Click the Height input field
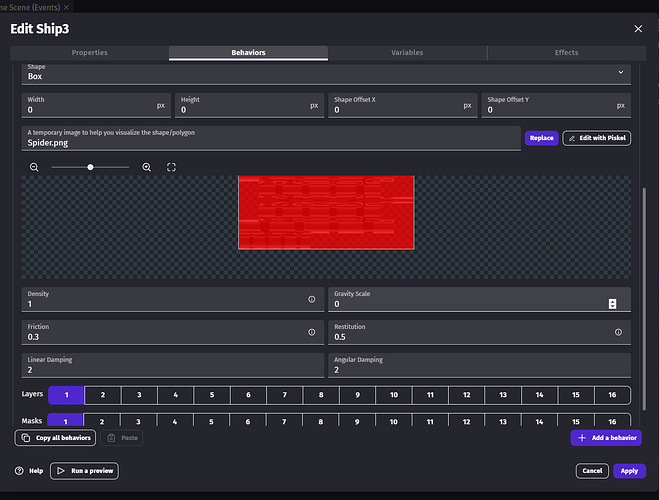The height and width of the screenshot is (500, 659). coord(250,105)
